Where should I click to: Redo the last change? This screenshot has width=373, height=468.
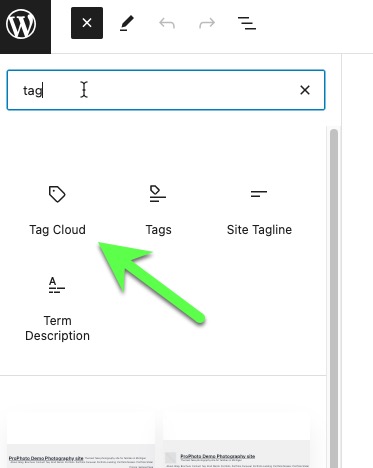pyautogui.click(x=207, y=23)
